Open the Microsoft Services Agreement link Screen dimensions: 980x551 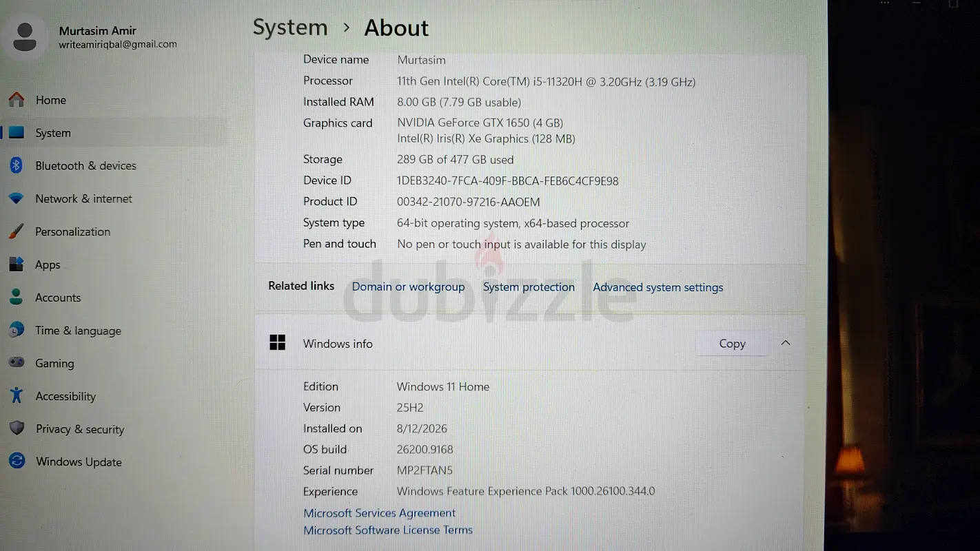click(380, 512)
